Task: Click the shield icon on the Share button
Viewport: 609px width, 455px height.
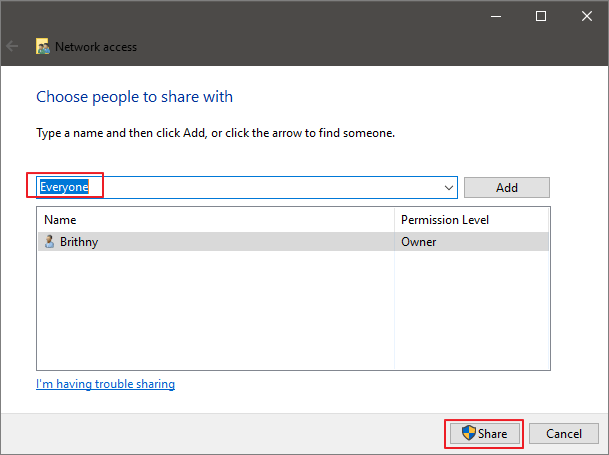Action: point(467,434)
